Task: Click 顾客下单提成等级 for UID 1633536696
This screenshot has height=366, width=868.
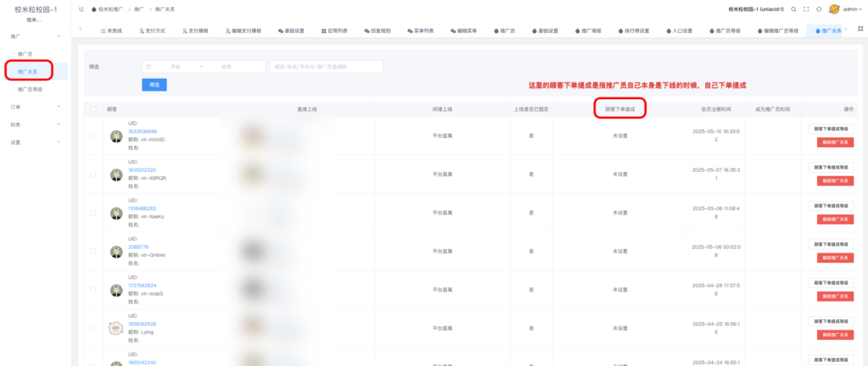Action: coord(831,128)
